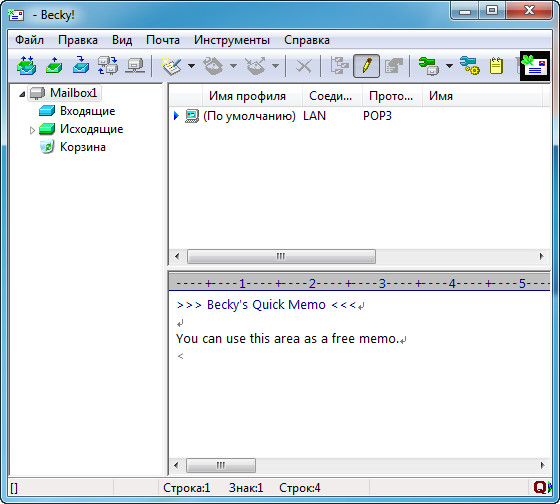This screenshot has height=504, width=560.
Task: Open the mailbox settings dropdown arrow
Action: pos(450,66)
